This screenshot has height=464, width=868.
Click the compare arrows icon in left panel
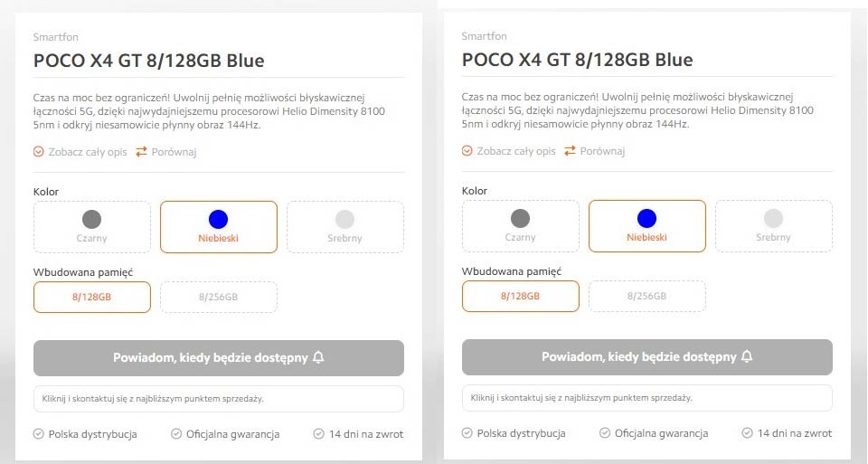142,151
